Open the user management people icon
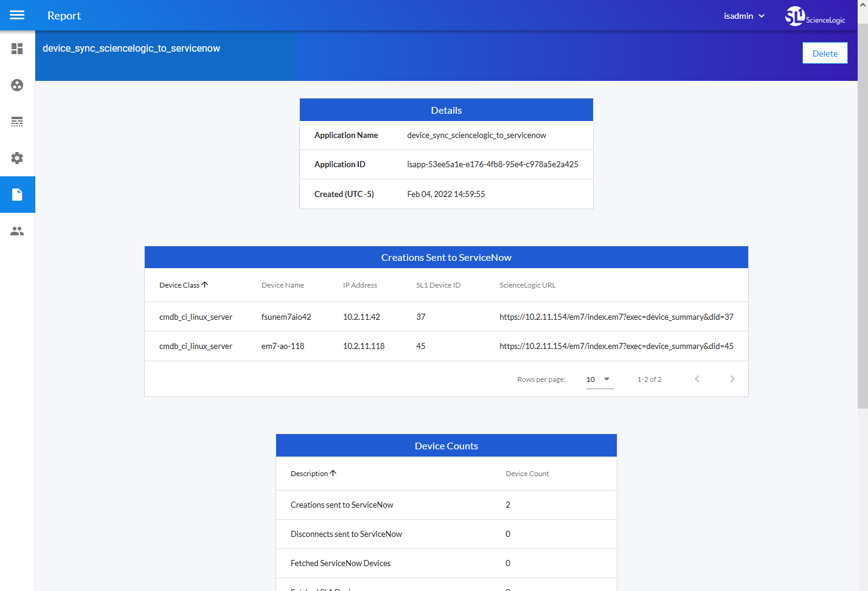This screenshot has width=868, height=591. pos(17,231)
